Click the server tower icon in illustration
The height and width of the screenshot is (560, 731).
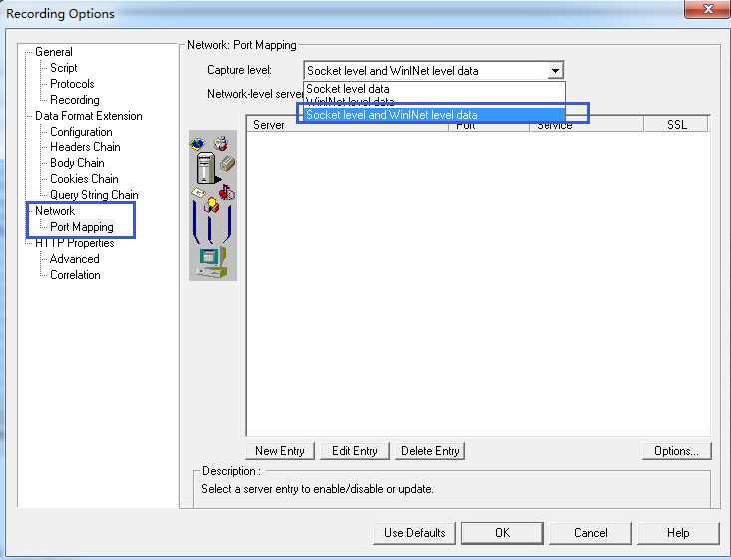[206, 169]
